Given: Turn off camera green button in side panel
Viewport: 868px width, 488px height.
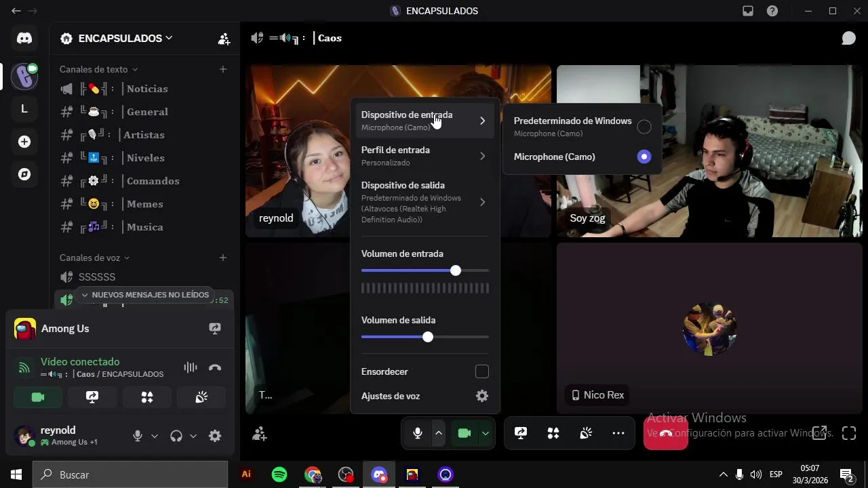Looking at the screenshot, I should point(38,398).
